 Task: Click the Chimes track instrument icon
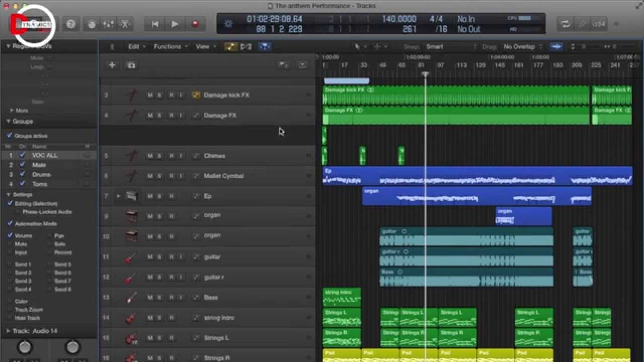pos(131,155)
